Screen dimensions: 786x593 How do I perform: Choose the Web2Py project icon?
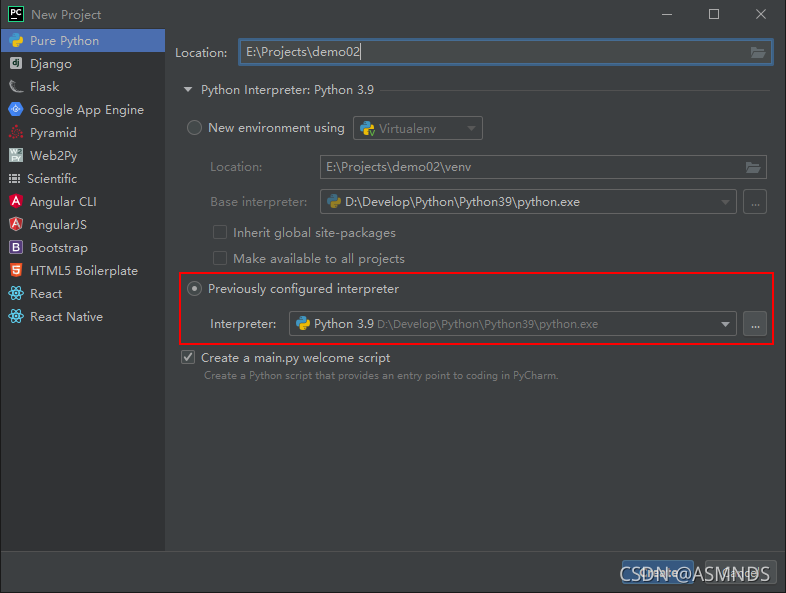click(x=16, y=155)
